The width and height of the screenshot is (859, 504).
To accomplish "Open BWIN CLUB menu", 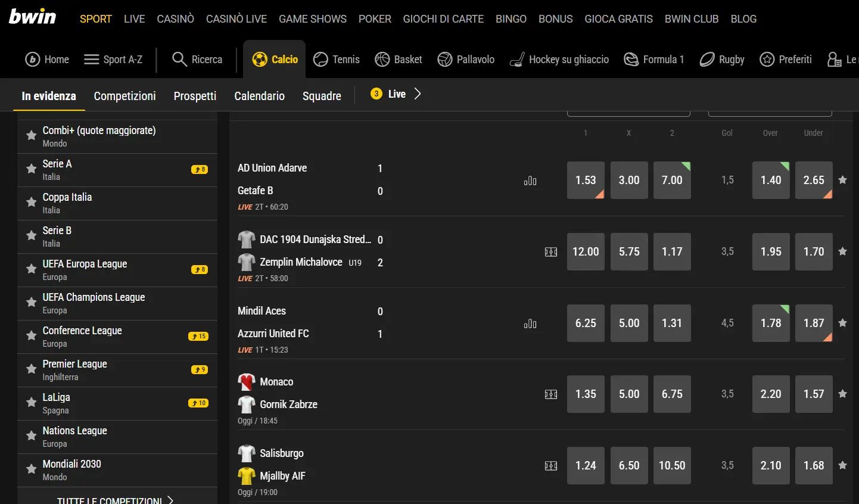I will pos(692,19).
